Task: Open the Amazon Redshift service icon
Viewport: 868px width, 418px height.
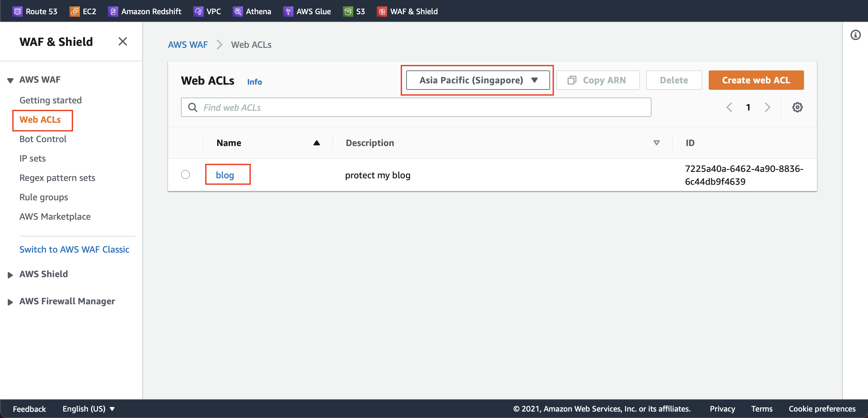Action: (113, 11)
